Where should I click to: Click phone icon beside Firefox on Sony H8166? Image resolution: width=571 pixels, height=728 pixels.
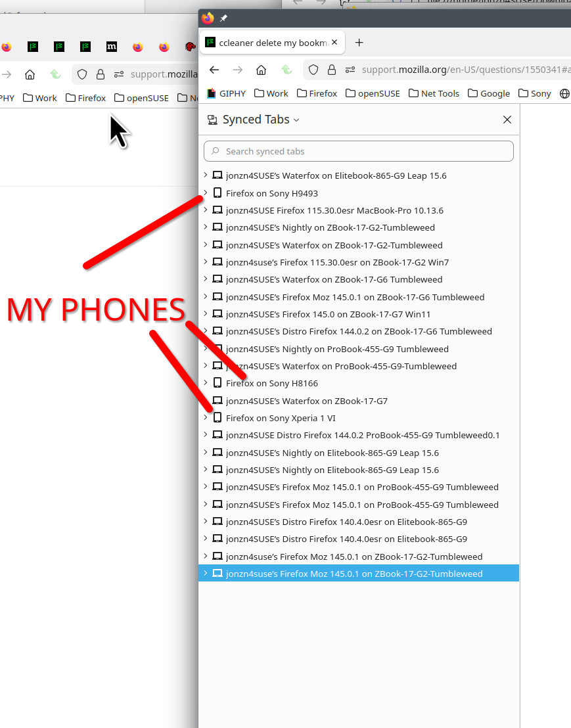click(x=217, y=382)
